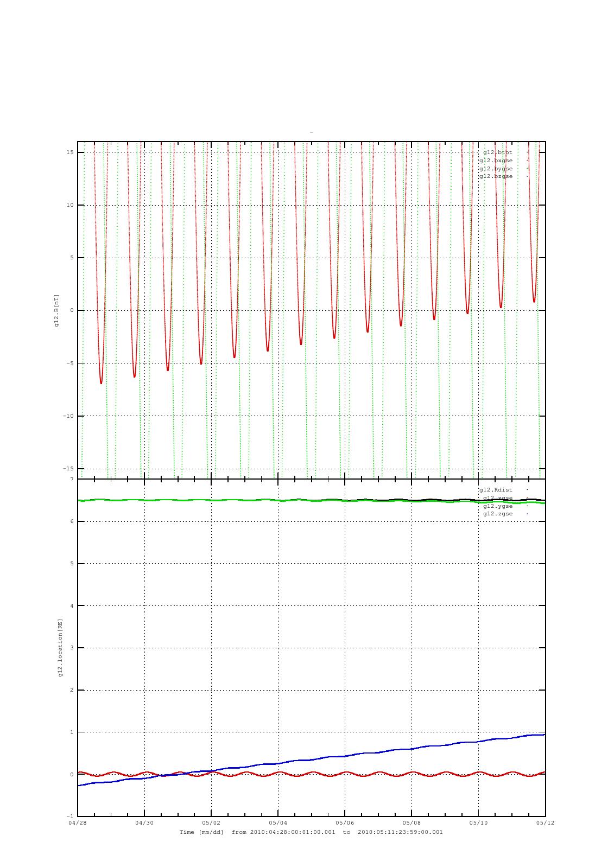Click the 10 tick on magnetic field axis
Viewport: 614px width, 868px height.
pyautogui.click(x=70, y=205)
